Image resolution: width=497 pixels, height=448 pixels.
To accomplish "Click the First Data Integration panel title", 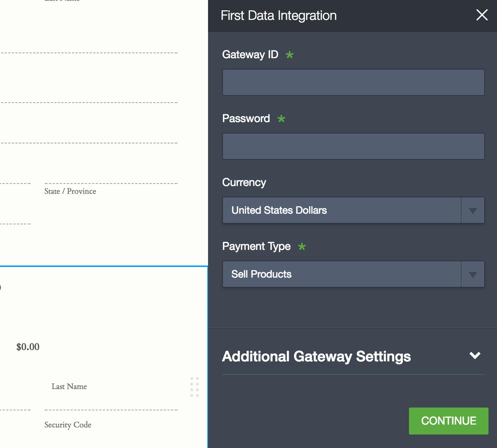I will [279, 16].
